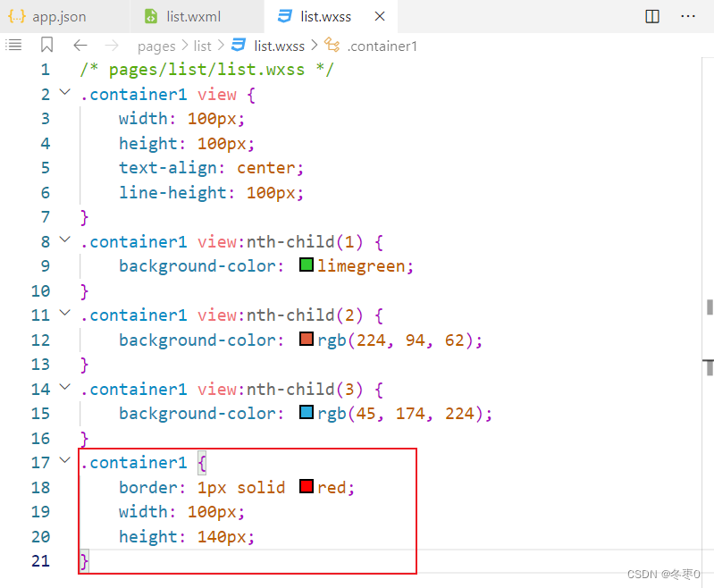Click the 'pages' breadcrumb segment

156,46
